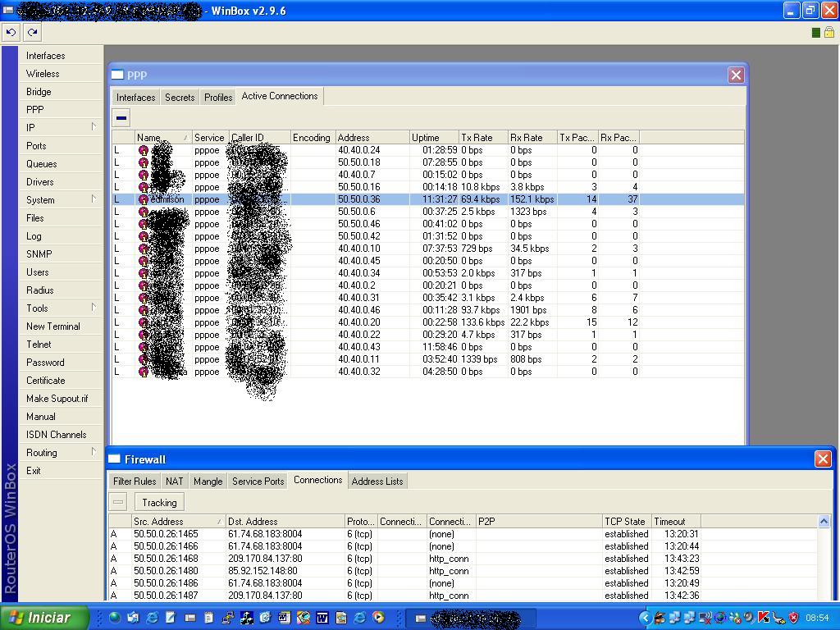Image resolution: width=840 pixels, height=630 pixels.
Task: Click the user icon in the 40.40.0.24 row
Action: click(x=143, y=151)
